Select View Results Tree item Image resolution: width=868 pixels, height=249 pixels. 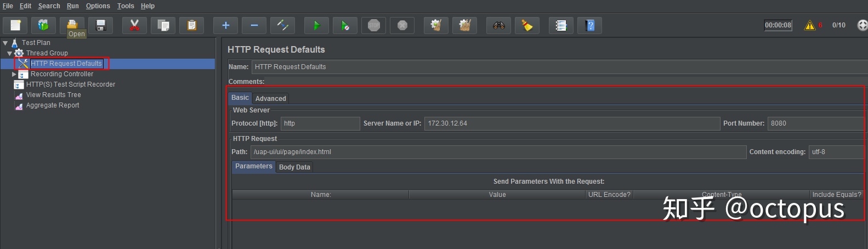click(54, 95)
